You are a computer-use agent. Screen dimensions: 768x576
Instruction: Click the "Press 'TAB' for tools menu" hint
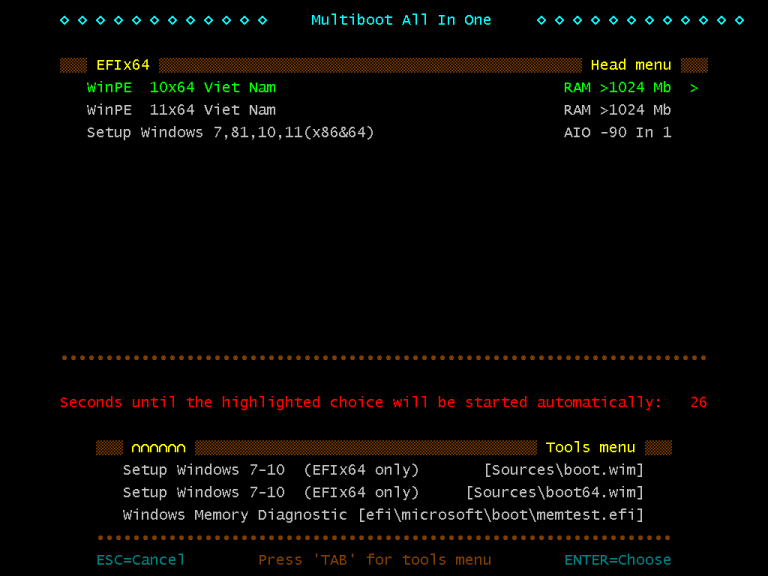coord(374,560)
